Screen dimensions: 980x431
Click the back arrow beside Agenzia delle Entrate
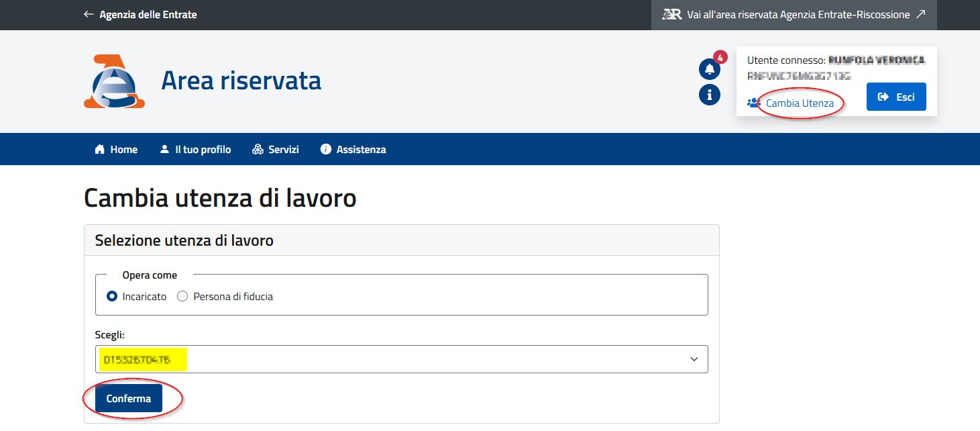tap(89, 14)
